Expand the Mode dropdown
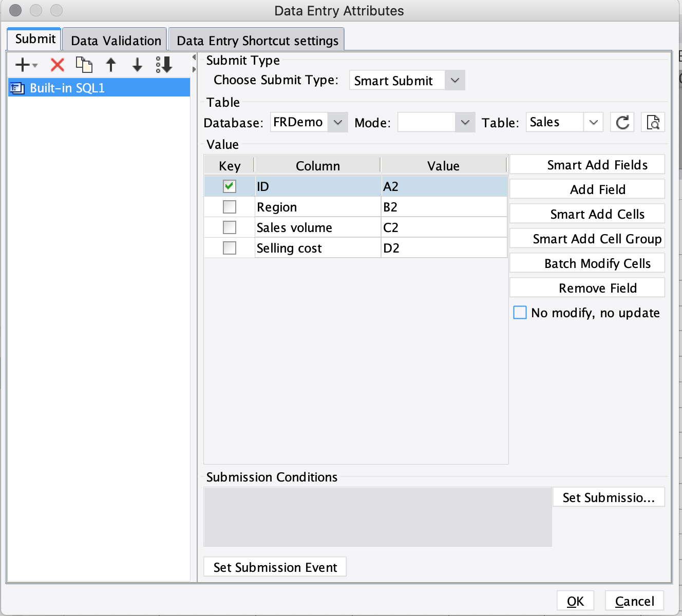The image size is (682, 616). 465,122
